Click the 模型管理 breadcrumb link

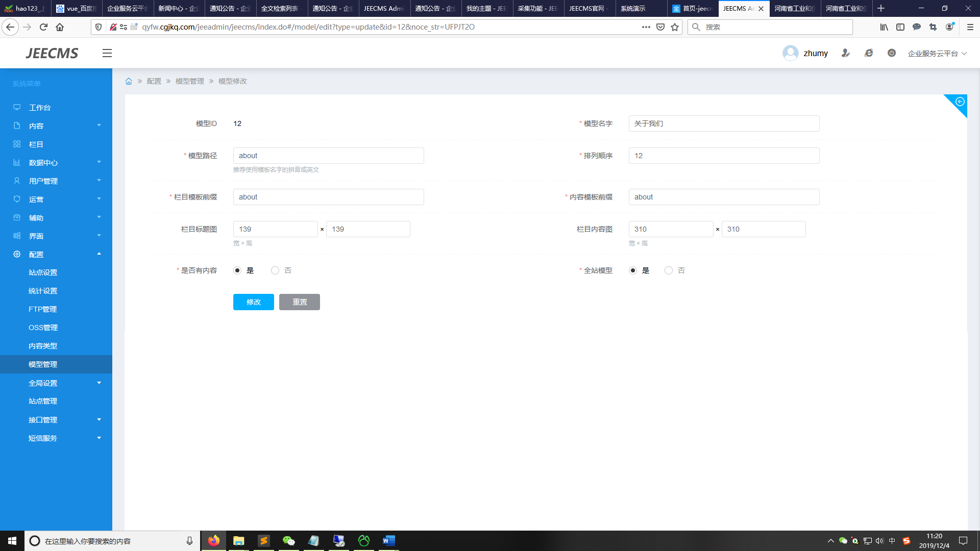pyautogui.click(x=189, y=81)
